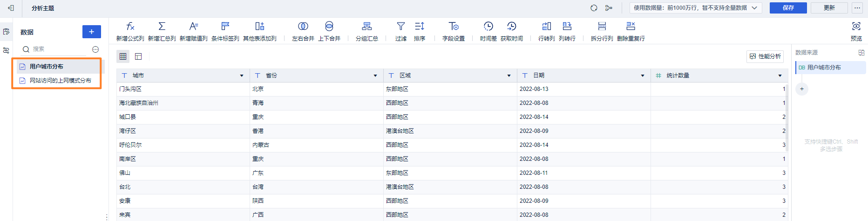The image size is (868, 221).
Task: Open the more options ellipsis next to 更新
Action: [x=857, y=8]
